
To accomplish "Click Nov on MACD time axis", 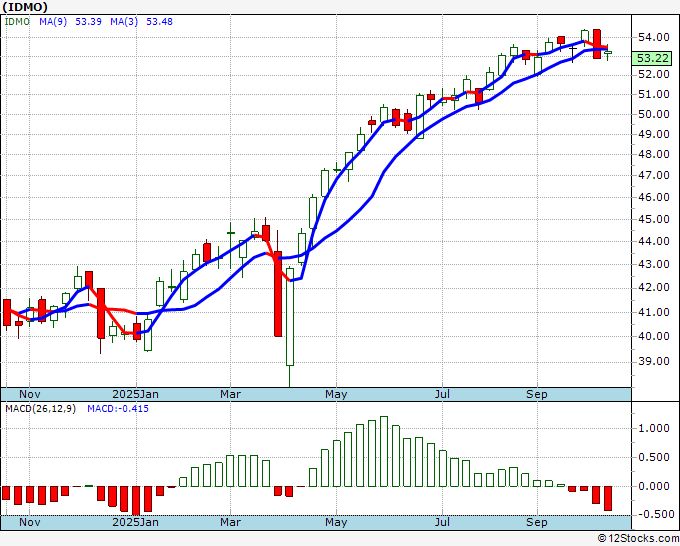I will 29,523.
